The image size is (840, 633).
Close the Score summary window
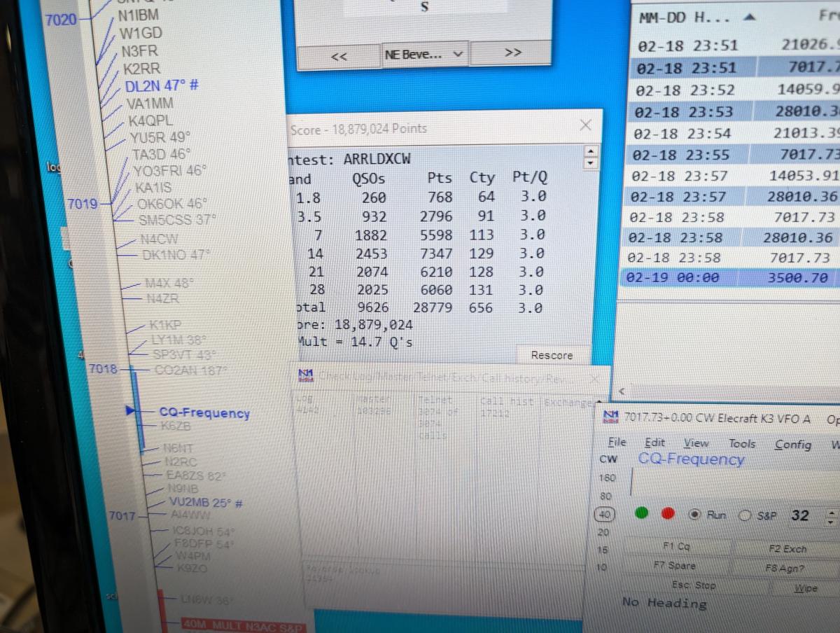[586, 125]
